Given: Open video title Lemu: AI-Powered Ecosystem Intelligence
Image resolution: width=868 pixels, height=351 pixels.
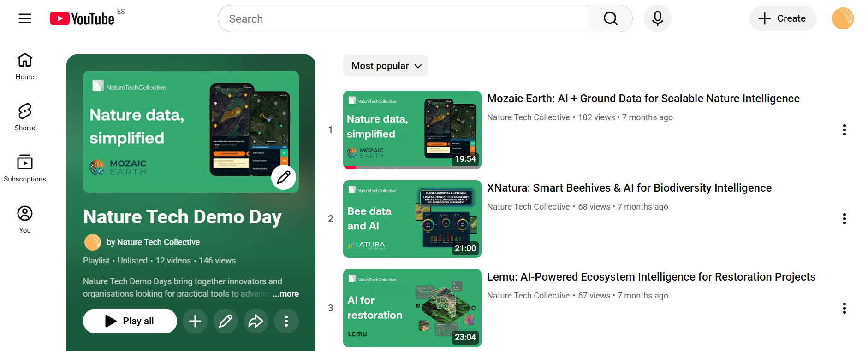Looking at the screenshot, I should (651, 277).
